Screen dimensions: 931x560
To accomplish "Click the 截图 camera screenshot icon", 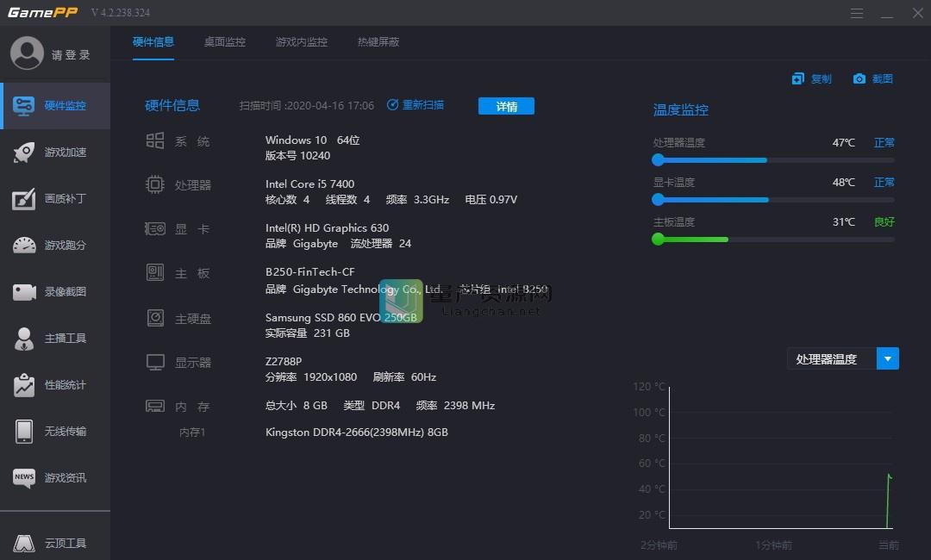I will click(x=859, y=79).
